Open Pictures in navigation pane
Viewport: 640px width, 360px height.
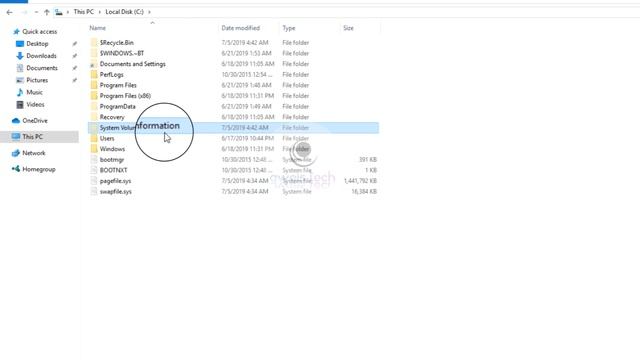click(x=37, y=80)
